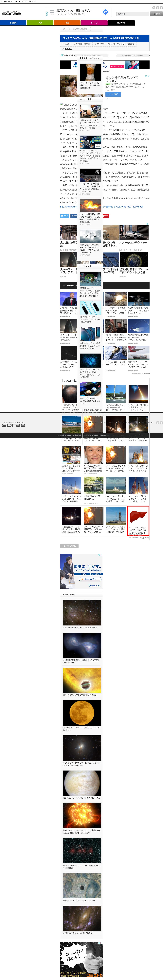Close the top banner ad via its X icon
Image resolution: width=163 pixels, height=980 pixels.
pyautogui.click(x=47, y=15)
